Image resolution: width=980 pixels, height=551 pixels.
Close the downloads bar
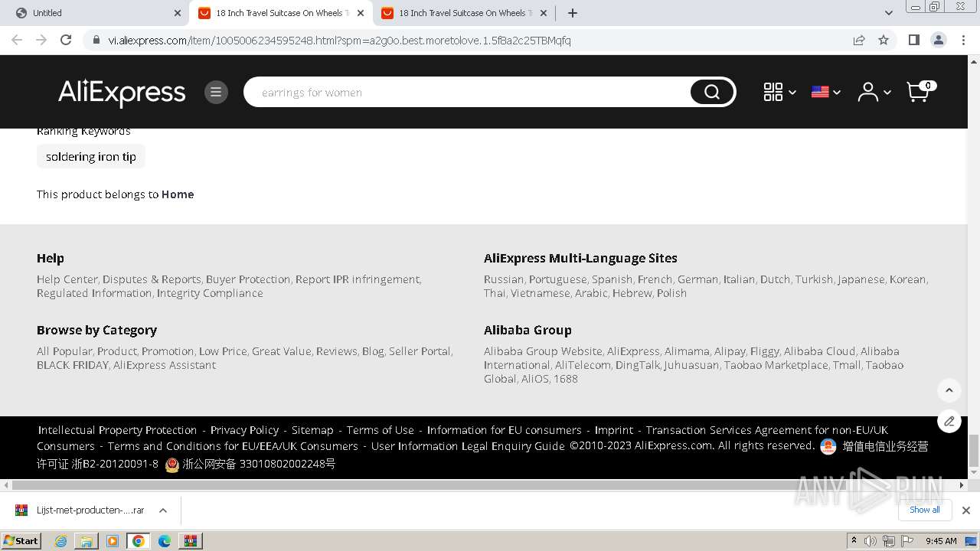(x=966, y=510)
